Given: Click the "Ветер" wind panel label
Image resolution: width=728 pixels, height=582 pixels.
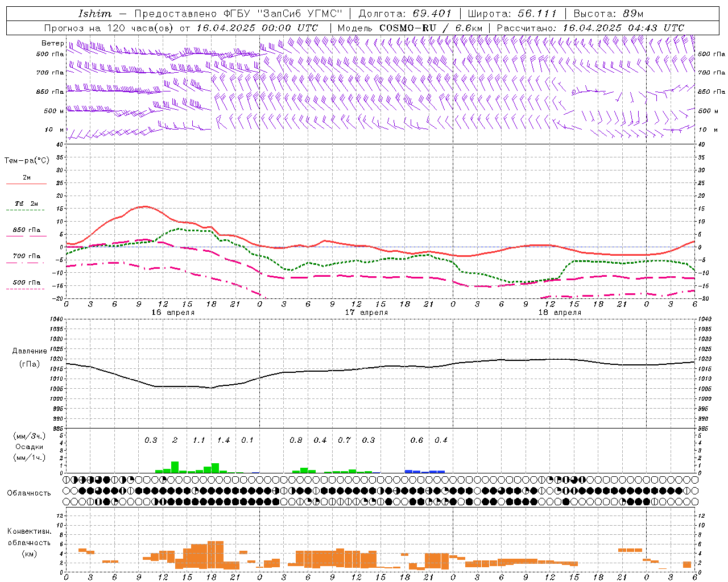Looking at the screenshot, I should point(52,43).
